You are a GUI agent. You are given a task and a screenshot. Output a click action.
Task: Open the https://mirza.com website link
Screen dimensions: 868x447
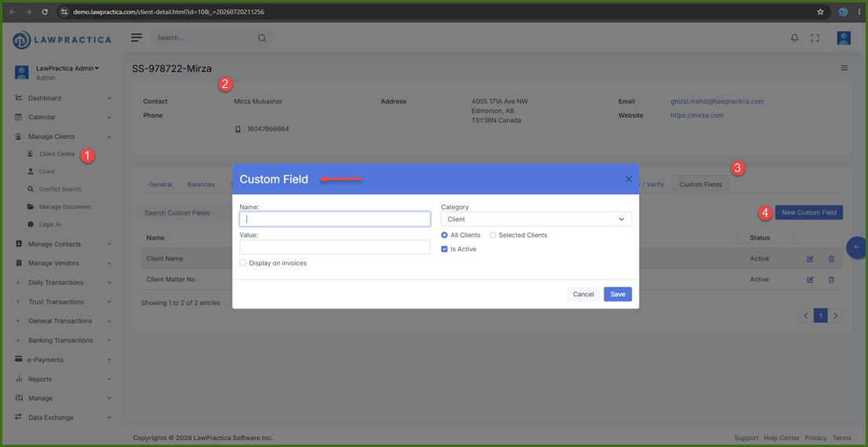click(x=697, y=115)
